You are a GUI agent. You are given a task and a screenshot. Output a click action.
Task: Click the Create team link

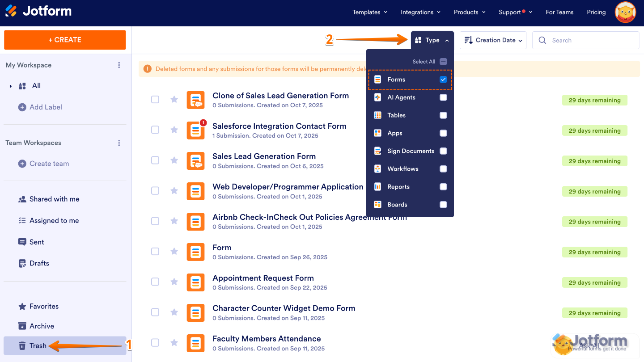pyautogui.click(x=49, y=164)
